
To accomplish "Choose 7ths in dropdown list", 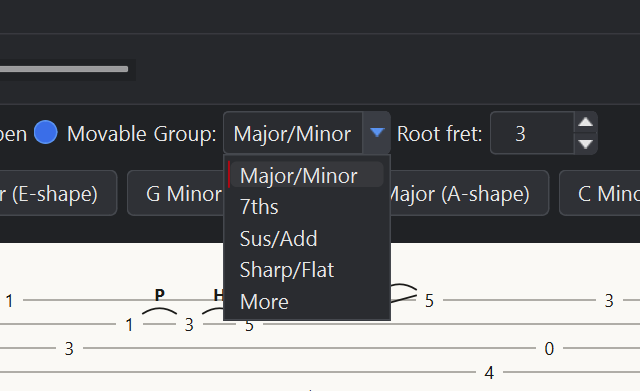I will [307, 207].
